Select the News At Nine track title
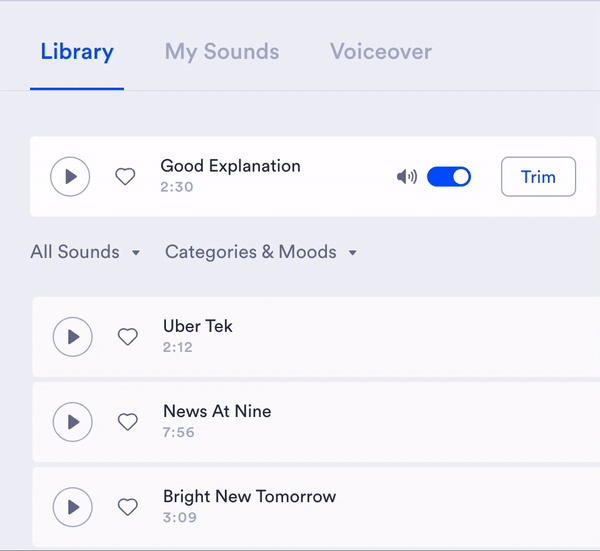The image size is (600, 551). click(217, 411)
